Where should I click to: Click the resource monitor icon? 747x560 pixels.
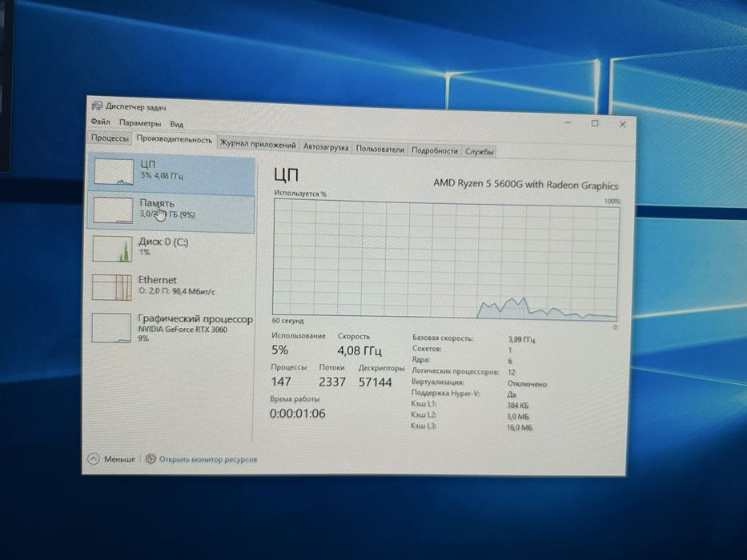[x=151, y=458]
